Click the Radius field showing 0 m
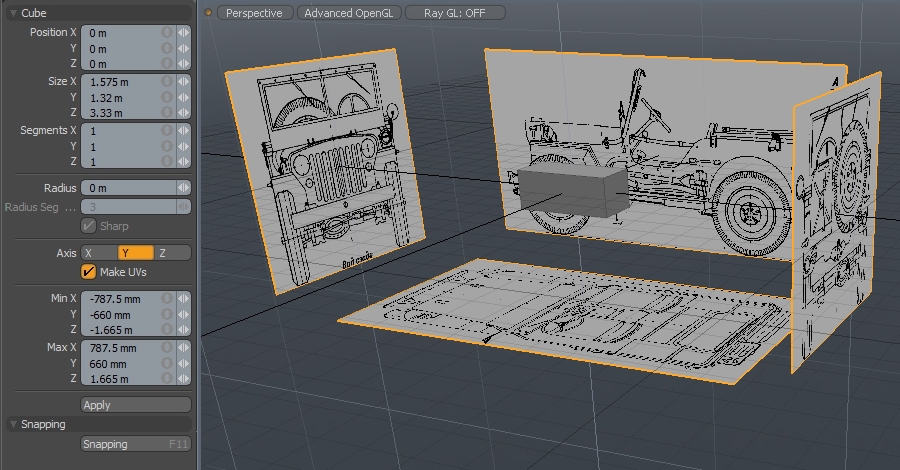The image size is (900, 470). pos(129,188)
